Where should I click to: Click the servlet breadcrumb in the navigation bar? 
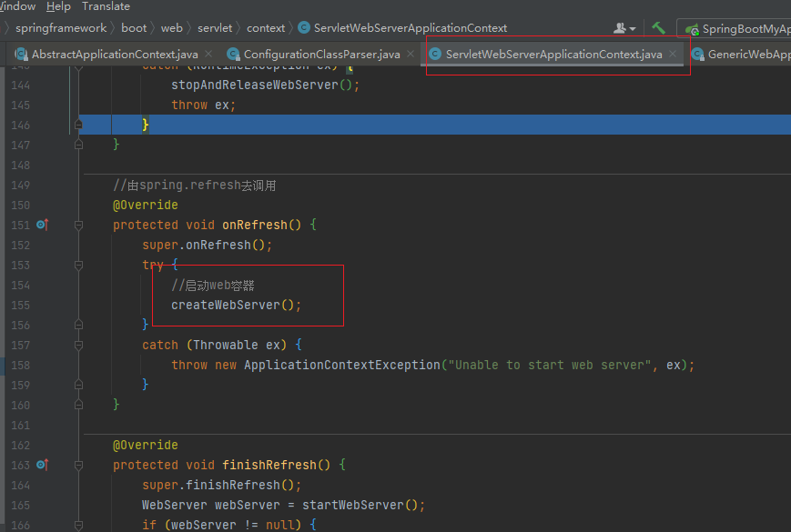pos(214,28)
